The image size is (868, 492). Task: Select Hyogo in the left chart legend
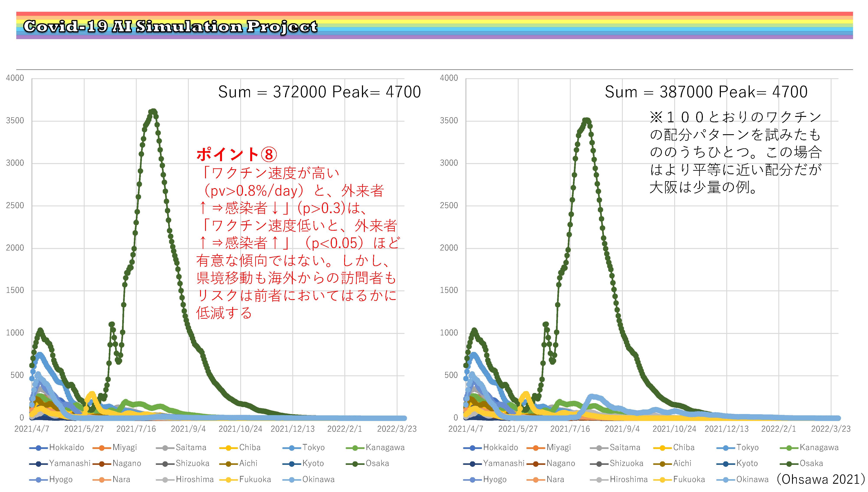point(51,479)
